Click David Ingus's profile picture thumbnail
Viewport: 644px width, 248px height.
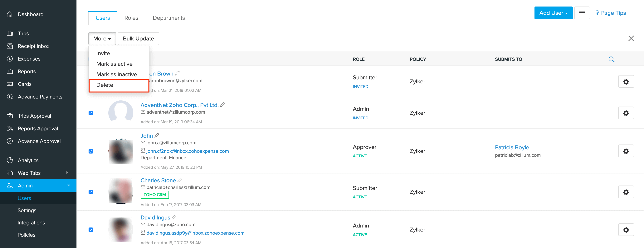tap(121, 230)
